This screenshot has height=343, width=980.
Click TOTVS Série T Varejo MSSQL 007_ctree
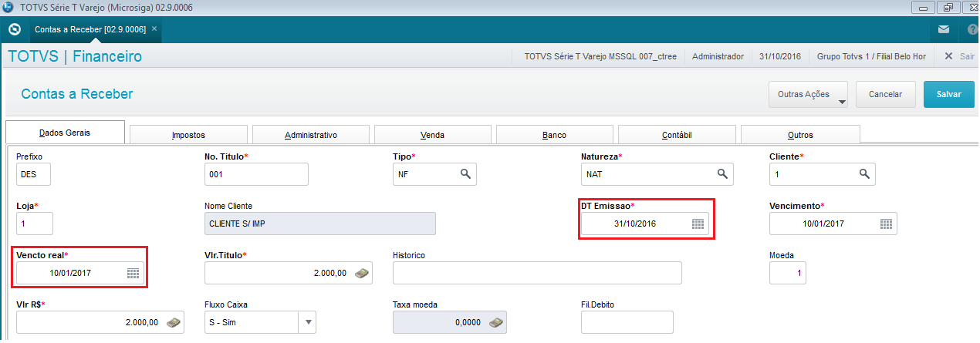point(600,56)
